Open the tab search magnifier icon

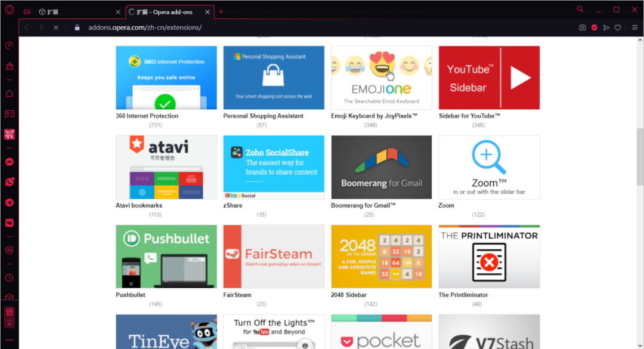(x=580, y=9)
